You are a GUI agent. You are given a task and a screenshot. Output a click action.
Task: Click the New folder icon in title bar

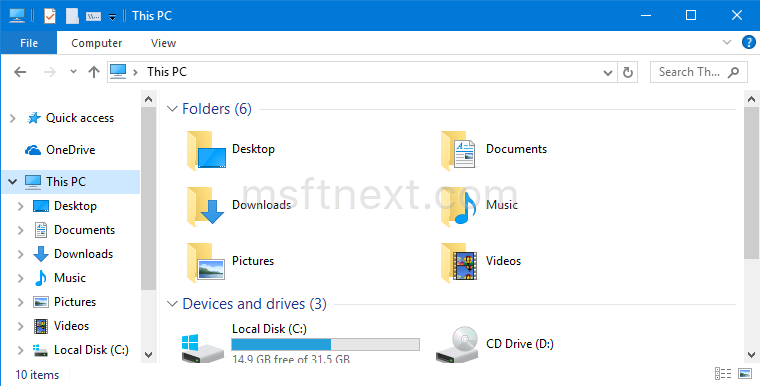pyautogui.click(x=72, y=16)
